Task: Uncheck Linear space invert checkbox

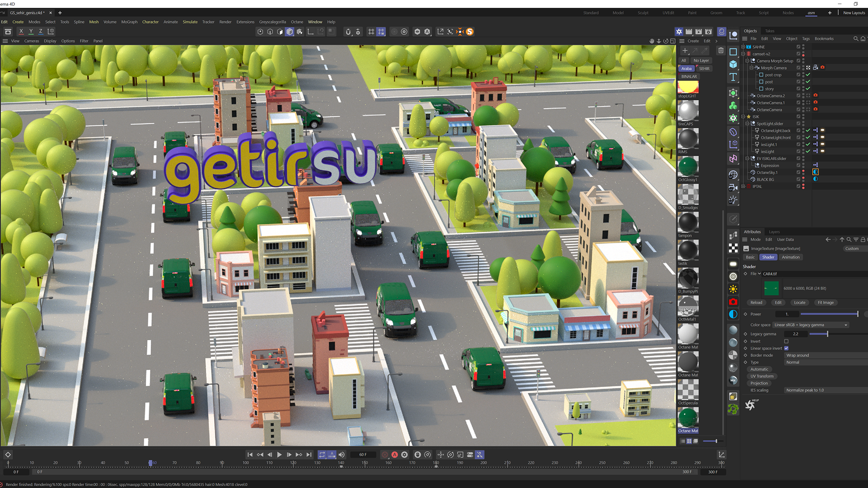Action: [786, 348]
